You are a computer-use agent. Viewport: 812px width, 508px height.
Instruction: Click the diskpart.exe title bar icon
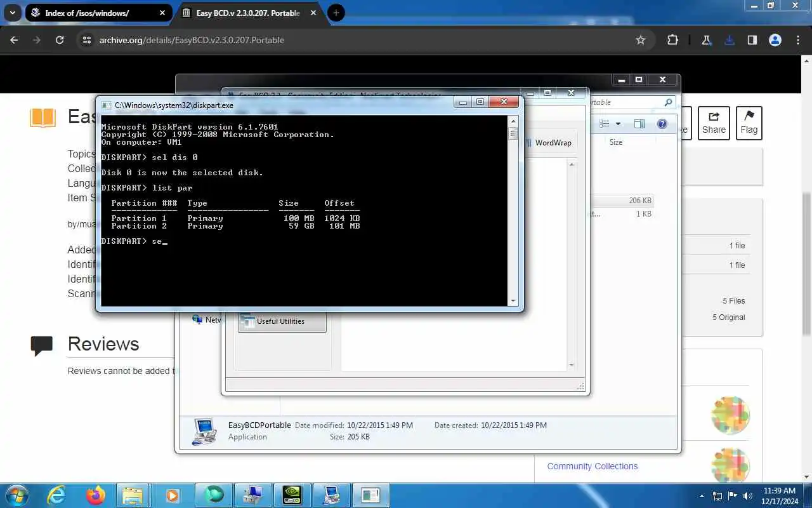(x=106, y=105)
